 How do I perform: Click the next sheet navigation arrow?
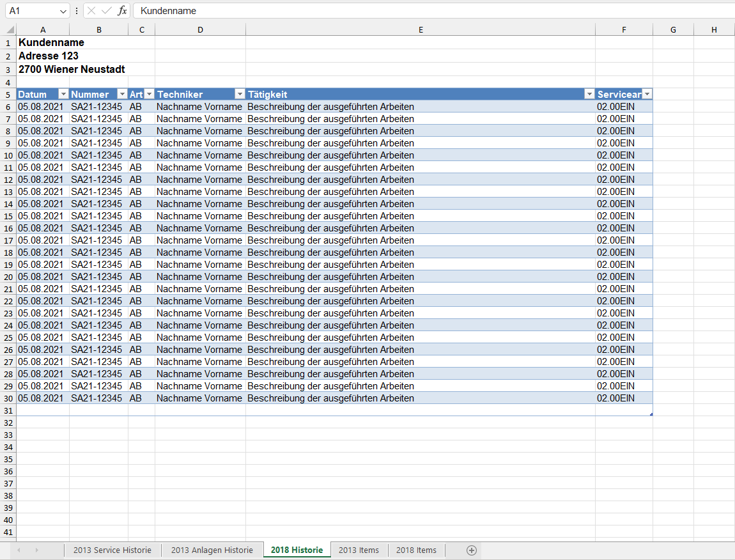pos(37,550)
